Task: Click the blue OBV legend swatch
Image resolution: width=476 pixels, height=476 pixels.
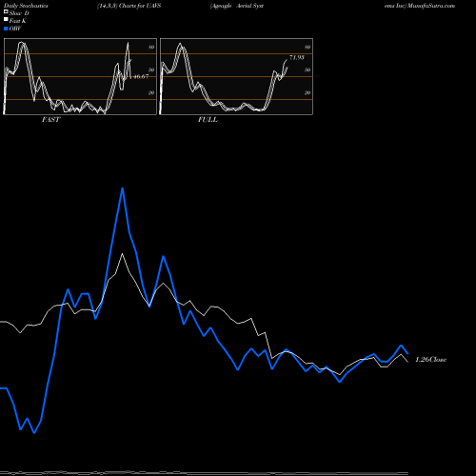Action: pos(6,29)
